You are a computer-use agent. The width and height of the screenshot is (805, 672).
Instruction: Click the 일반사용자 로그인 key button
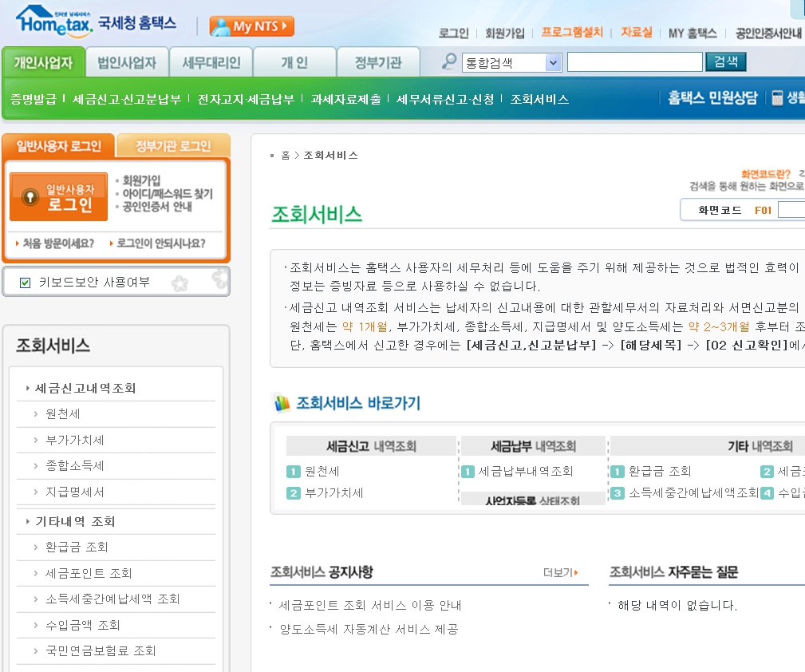pos(58,196)
